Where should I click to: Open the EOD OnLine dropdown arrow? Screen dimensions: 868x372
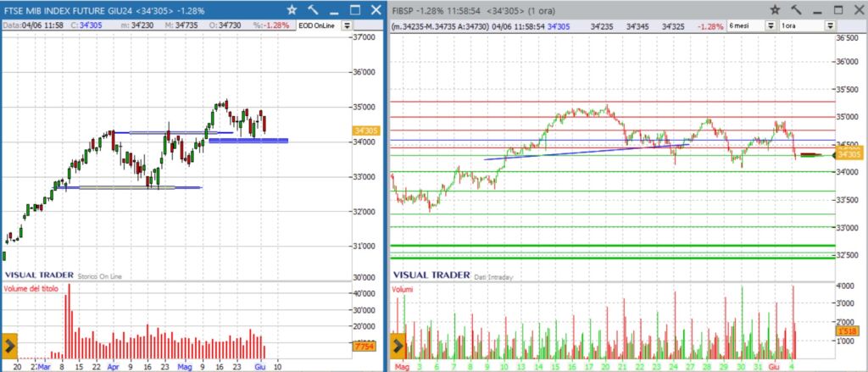tap(347, 25)
